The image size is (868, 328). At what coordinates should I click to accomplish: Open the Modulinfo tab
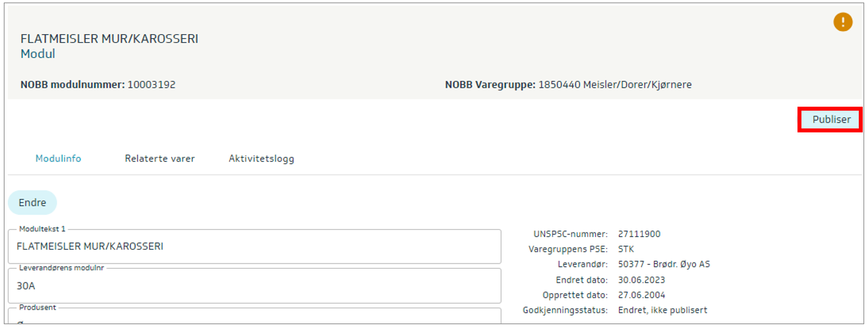pos(58,159)
